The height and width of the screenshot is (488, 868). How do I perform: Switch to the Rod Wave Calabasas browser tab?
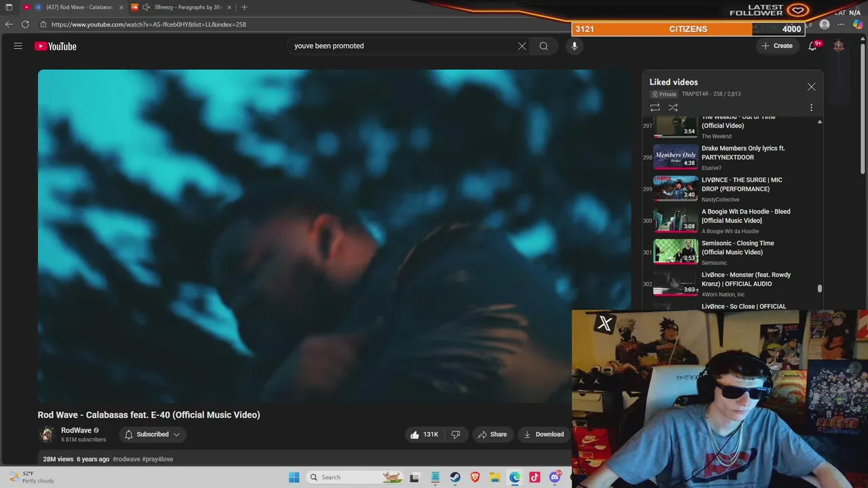coord(73,7)
